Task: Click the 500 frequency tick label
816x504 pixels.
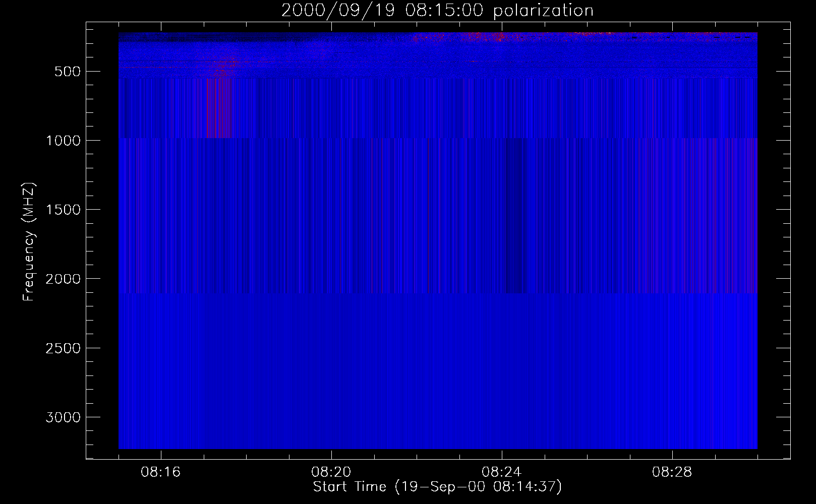Action: coord(68,72)
